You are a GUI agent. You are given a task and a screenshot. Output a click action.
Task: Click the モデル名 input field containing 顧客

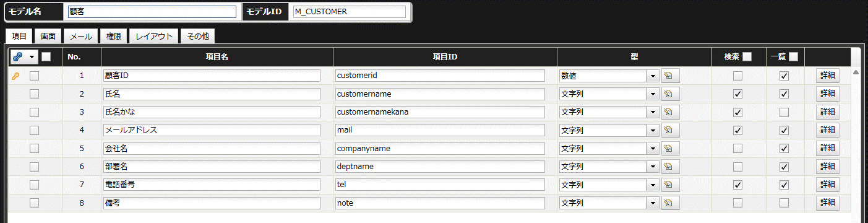(x=152, y=12)
